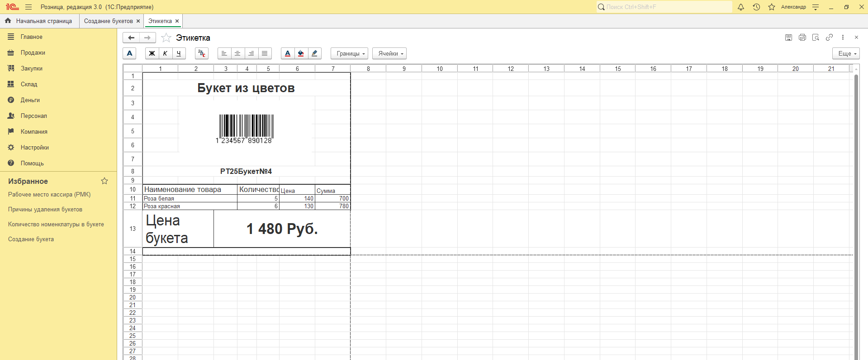
Task: Click the print icon in document header
Action: tap(802, 37)
